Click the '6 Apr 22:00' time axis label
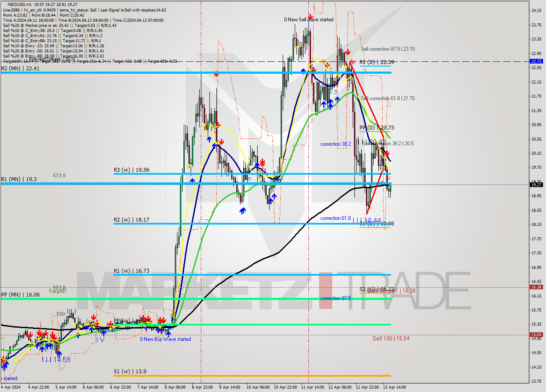This screenshot has height=392, width=546. click(120, 387)
